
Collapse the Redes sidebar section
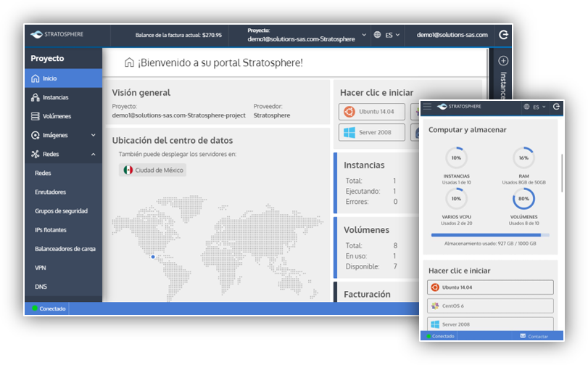click(93, 154)
